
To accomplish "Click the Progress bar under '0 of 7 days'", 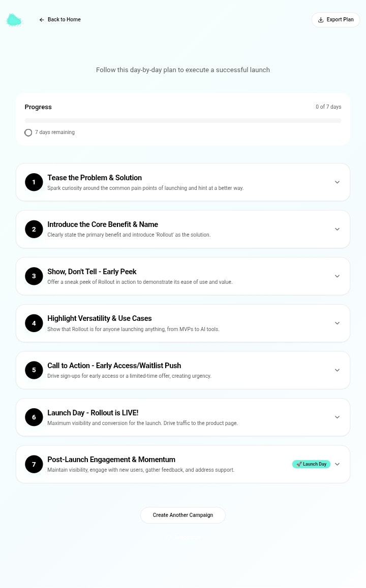I will pyautogui.click(x=183, y=120).
